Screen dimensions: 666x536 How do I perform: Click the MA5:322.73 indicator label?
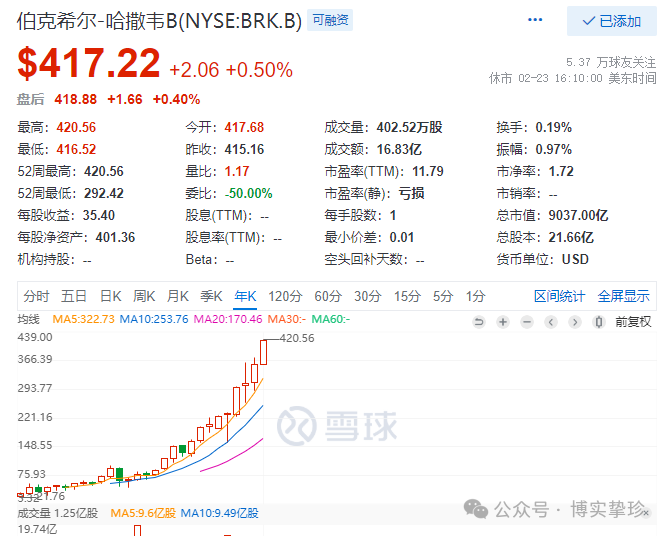coord(83,319)
